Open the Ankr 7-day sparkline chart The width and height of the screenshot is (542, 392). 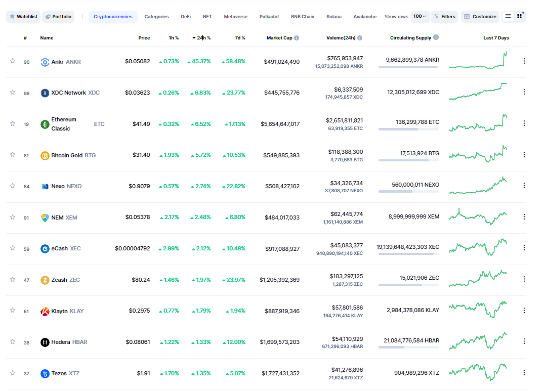(x=478, y=60)
